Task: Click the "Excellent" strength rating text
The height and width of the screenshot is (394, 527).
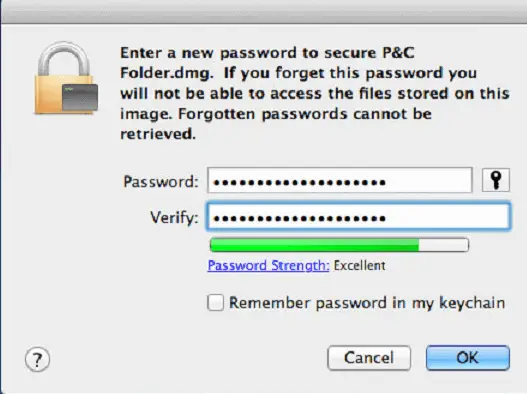Action: [359, 266]
